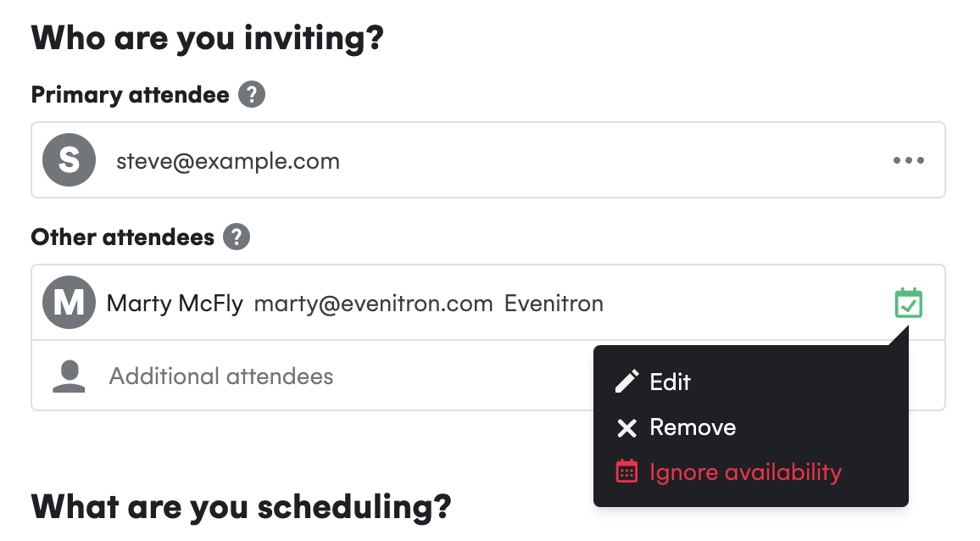Select Remove in the attendee context menu
The height and width of the screenshot is (541, 980).
(693, 427)
